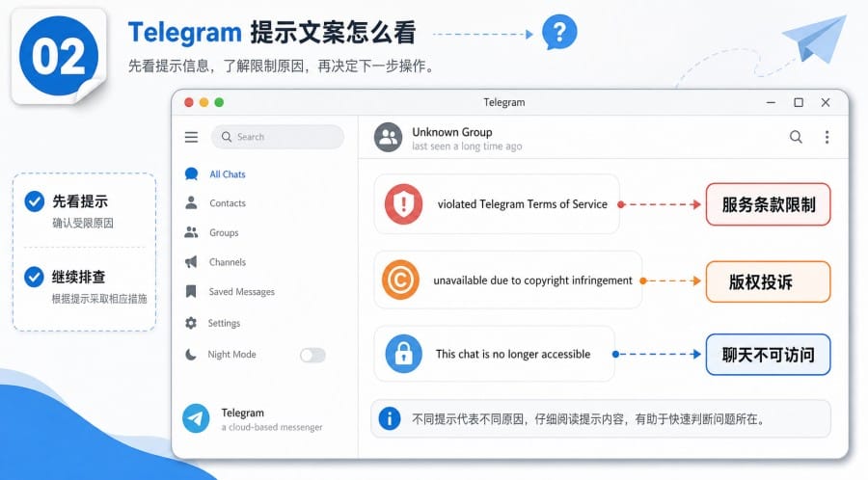
Task: Click the red shield warning icon
Action: (403, 204)
